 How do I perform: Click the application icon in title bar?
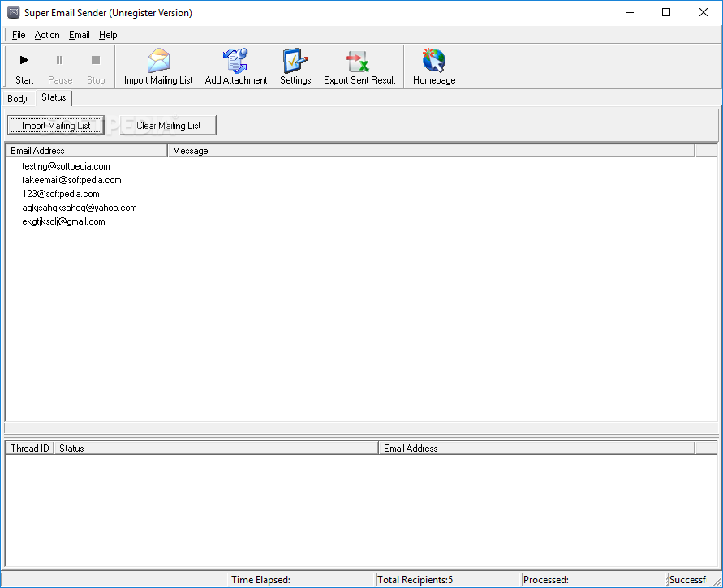point(13,12)
